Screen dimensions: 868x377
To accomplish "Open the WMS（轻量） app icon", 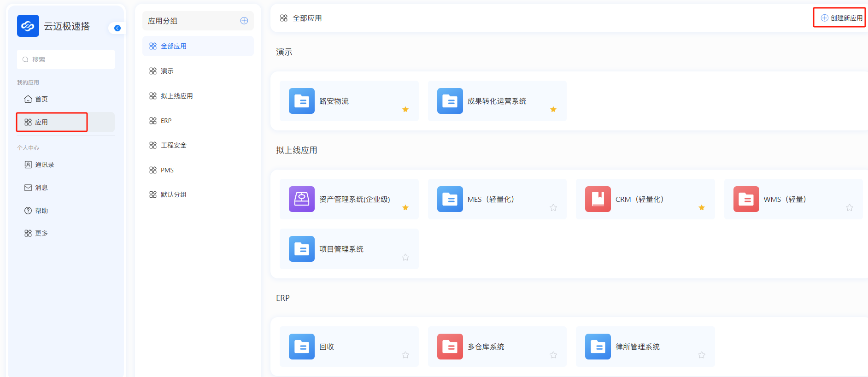I will tap(746, 199).
